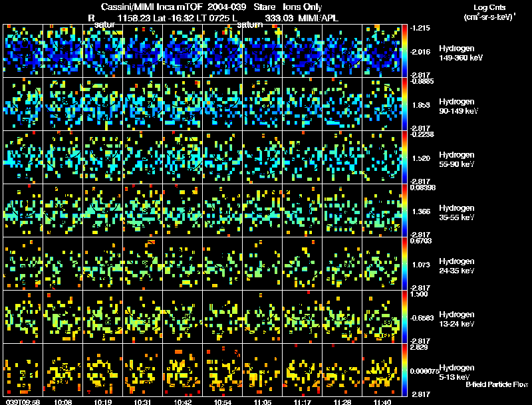This screenshot has width=532, height=405.
Task: Click the '10:08' time label
Action: tap(63, 402)
